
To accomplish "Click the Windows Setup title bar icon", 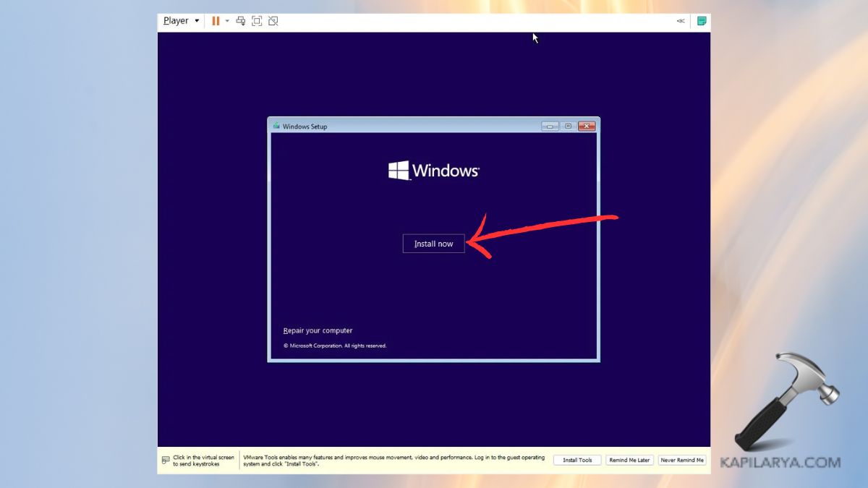I will [x=276, y=126].
